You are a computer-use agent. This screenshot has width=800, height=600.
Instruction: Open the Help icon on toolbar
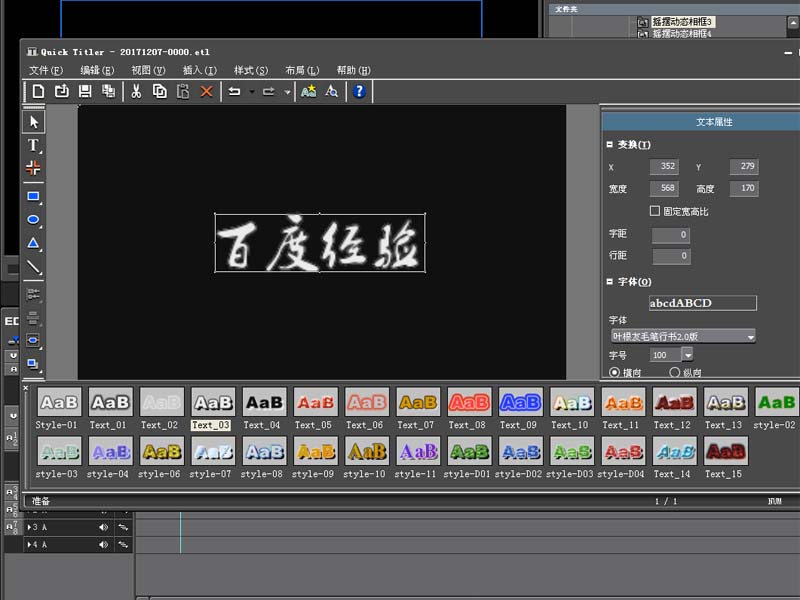[x=359, y=91]
